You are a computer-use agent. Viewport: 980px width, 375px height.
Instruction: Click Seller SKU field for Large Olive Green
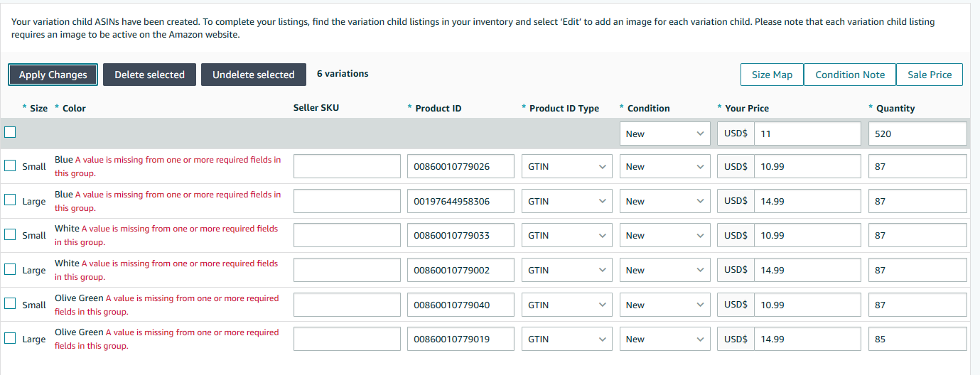(347, 339)
